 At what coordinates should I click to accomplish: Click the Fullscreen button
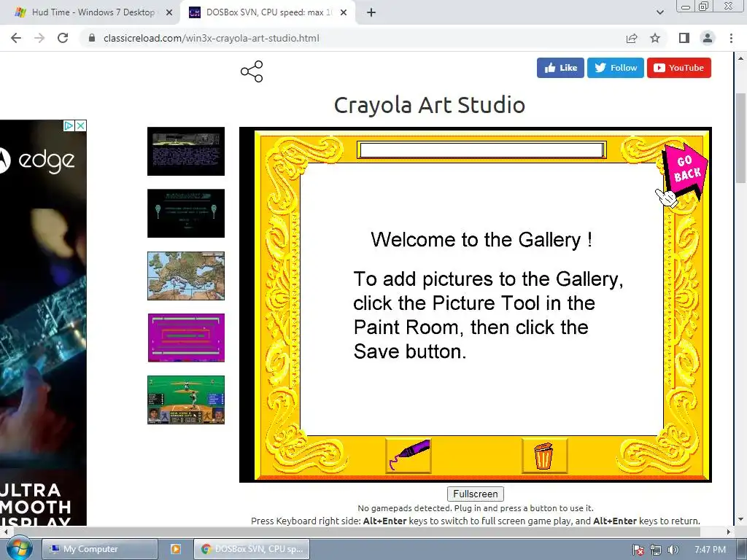pos(476,494)
